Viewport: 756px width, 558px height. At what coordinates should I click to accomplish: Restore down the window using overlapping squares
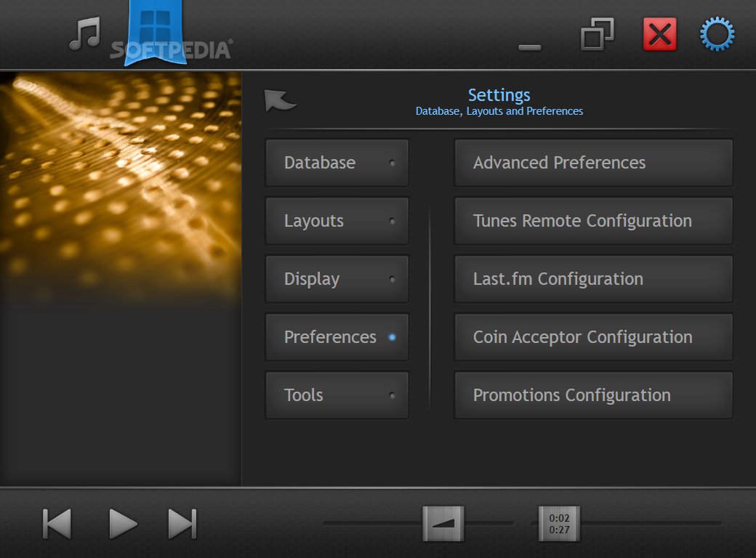pyautogui.click(x=598, y=33)
